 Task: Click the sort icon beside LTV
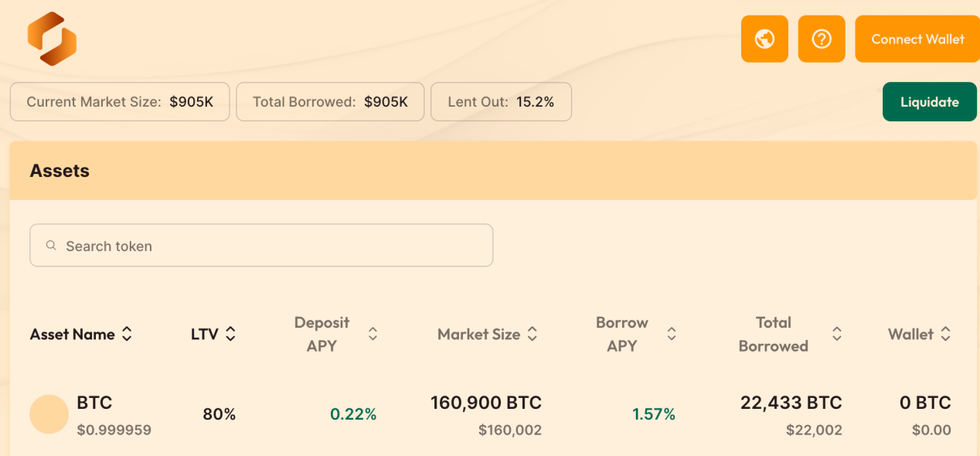pyautogui.click(x=231, y=334)
